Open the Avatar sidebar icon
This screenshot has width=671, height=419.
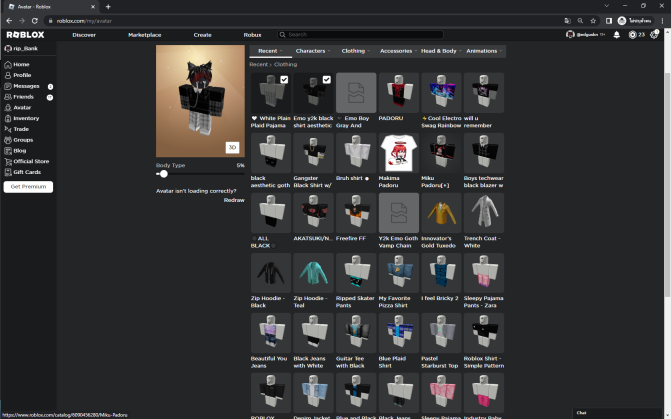[8, 107]
